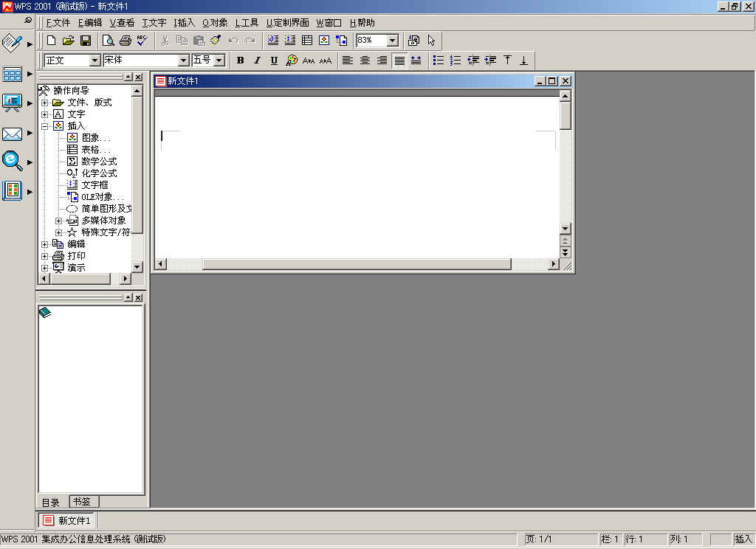Image resolution: width=756 pixels, height=549 pixels.
Task: Toggle underline formatting
Action: click(x=275, y=61)
